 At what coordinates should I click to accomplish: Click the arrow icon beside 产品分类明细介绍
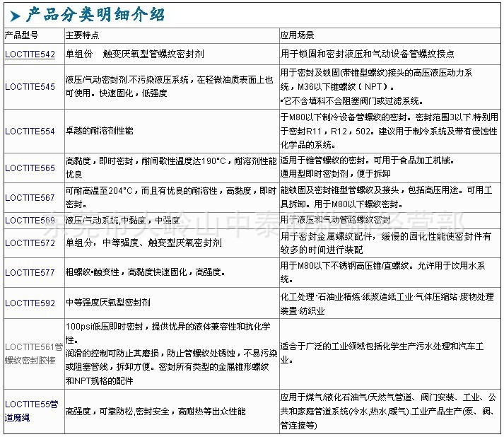[x=15, y=16]
